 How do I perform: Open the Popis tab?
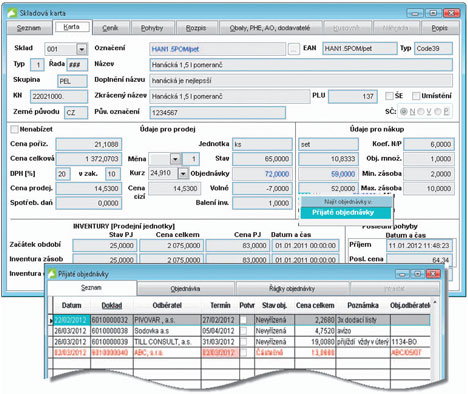point(440,28)
